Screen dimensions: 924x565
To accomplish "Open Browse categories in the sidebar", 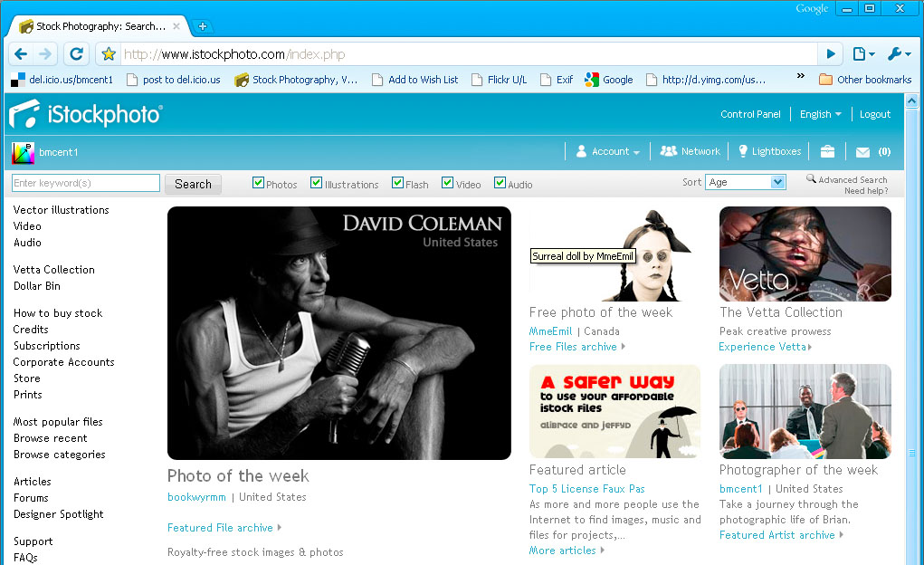I will coord(60,455).
